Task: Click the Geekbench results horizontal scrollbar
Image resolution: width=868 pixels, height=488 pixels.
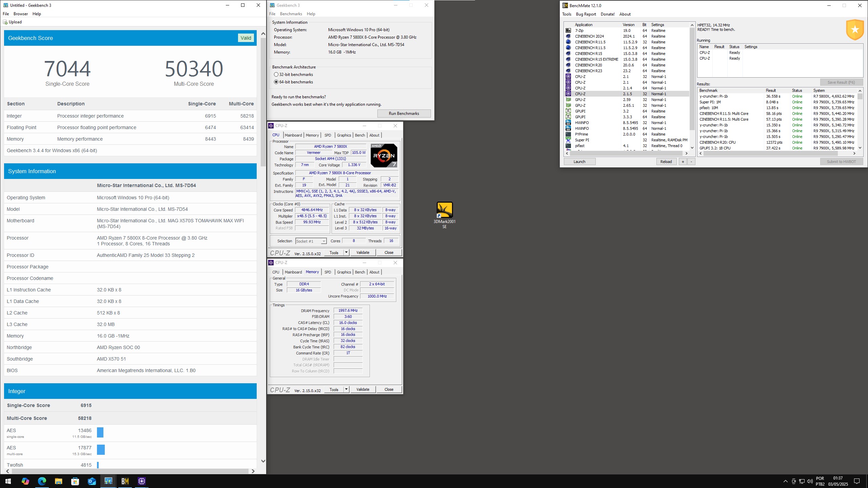Action: 130,471
